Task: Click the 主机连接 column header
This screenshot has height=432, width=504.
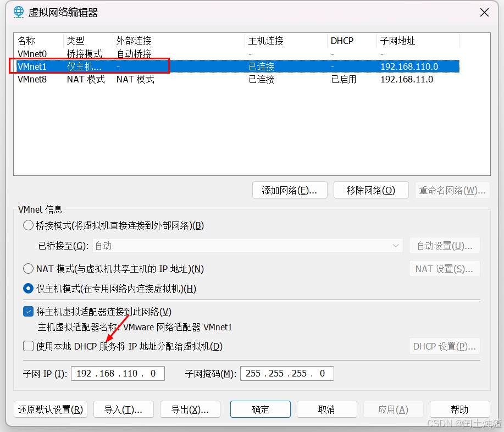Action: (286, 41)
